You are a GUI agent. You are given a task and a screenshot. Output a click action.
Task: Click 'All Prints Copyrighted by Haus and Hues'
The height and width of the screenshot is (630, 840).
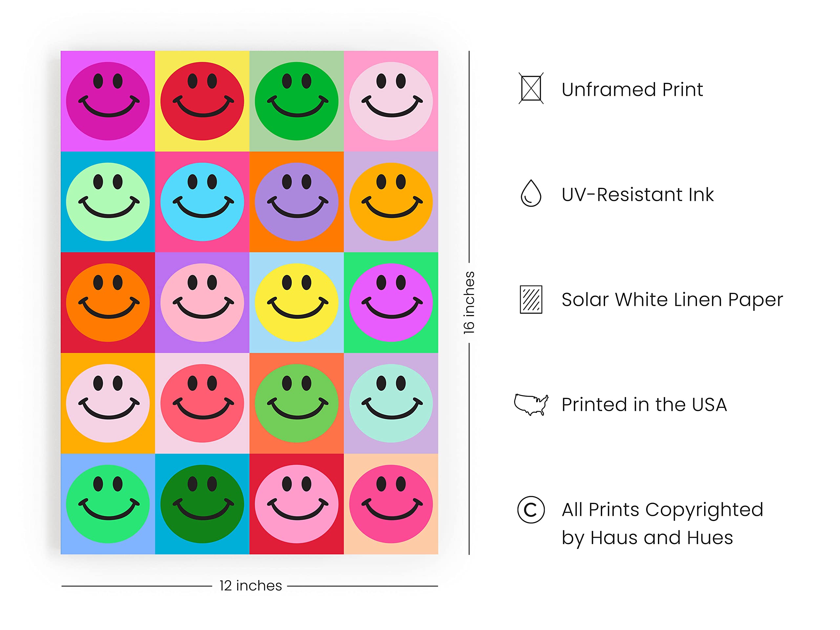tap(662, 524)
